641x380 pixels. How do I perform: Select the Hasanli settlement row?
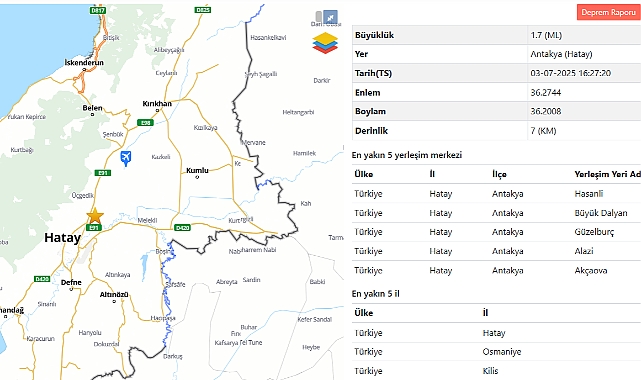tap(496, 194)
